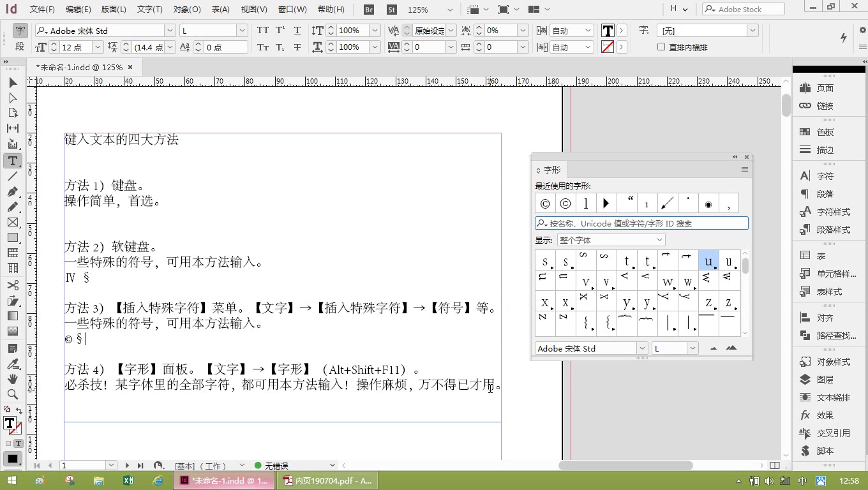Viewport: 868px width, 490px height.
Task: Click the glyph search input field
Action: click(641, 223)
